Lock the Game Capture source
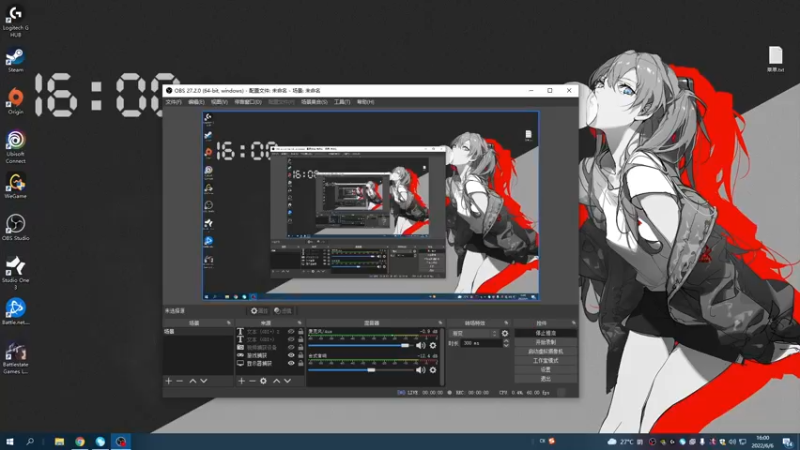Screen dimensions: 800x450 (301, 355)
